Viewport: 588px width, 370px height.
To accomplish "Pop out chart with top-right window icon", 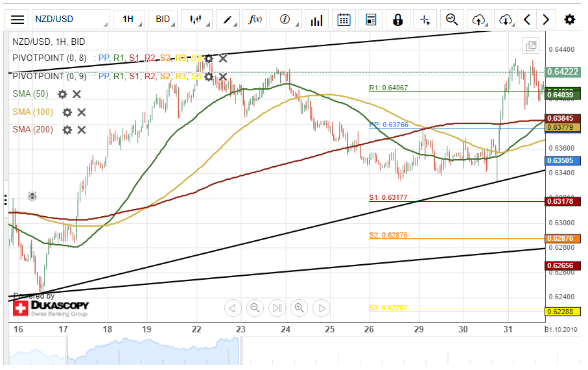I will [x=531, y=45].
